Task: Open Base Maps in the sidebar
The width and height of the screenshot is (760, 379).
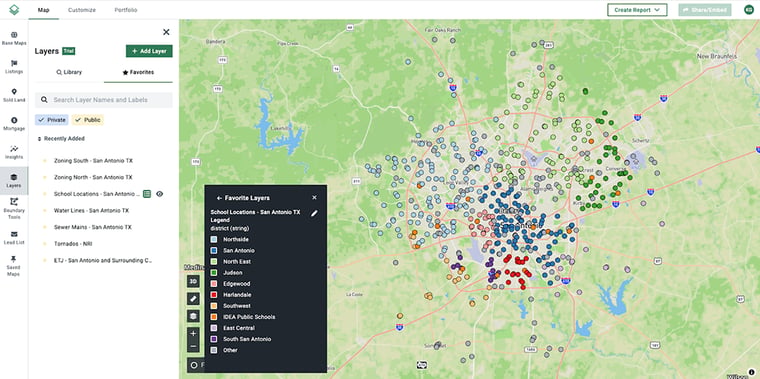Action: point(14,38)
